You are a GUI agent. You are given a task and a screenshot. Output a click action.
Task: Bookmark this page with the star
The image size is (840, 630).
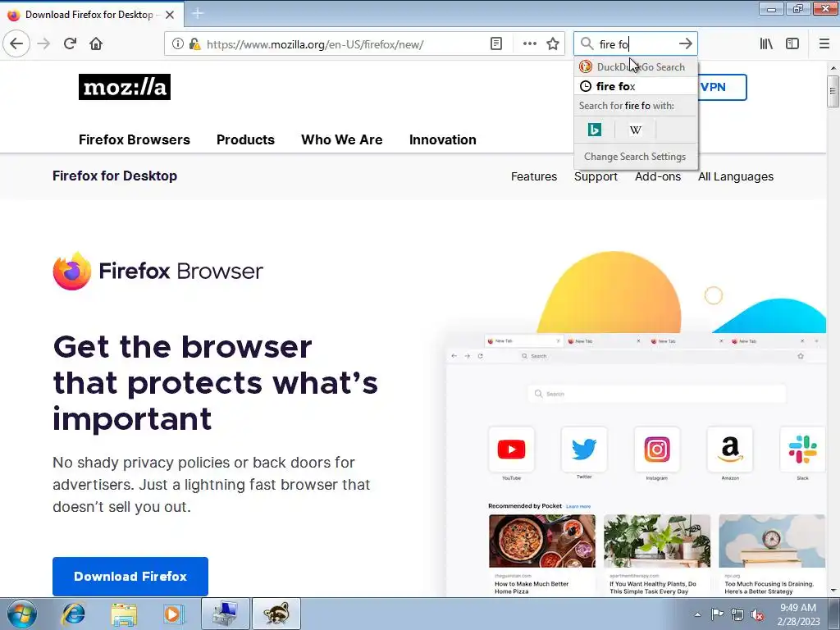click(x=553, y=44)
